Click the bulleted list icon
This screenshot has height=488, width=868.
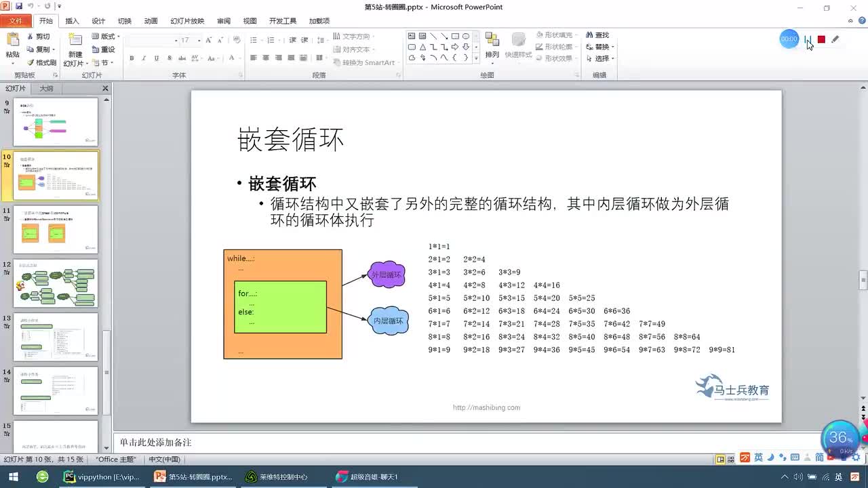coord(254,41)
